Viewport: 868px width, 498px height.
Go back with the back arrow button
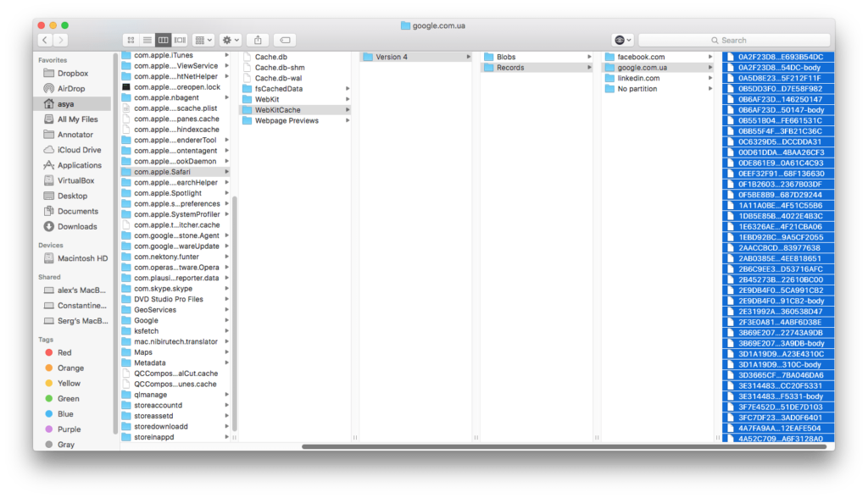46,40
